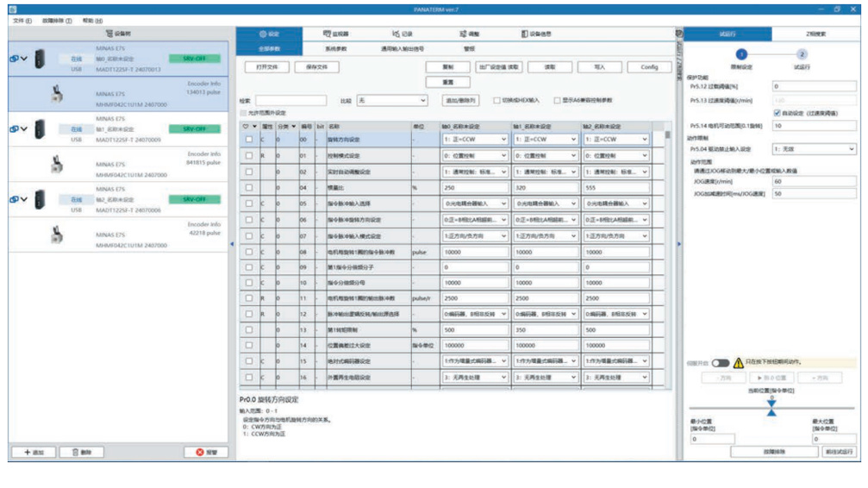
Task: Tick the checkbox for parameter row 04
Action: pyautogui.click(x=249, y=188)
